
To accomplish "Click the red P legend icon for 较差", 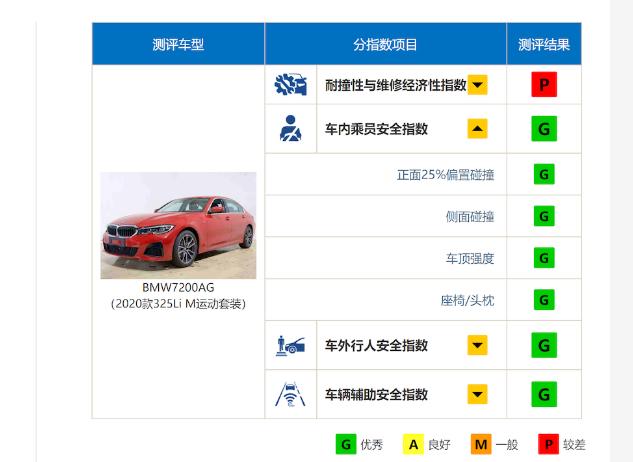I will (548, 444).
